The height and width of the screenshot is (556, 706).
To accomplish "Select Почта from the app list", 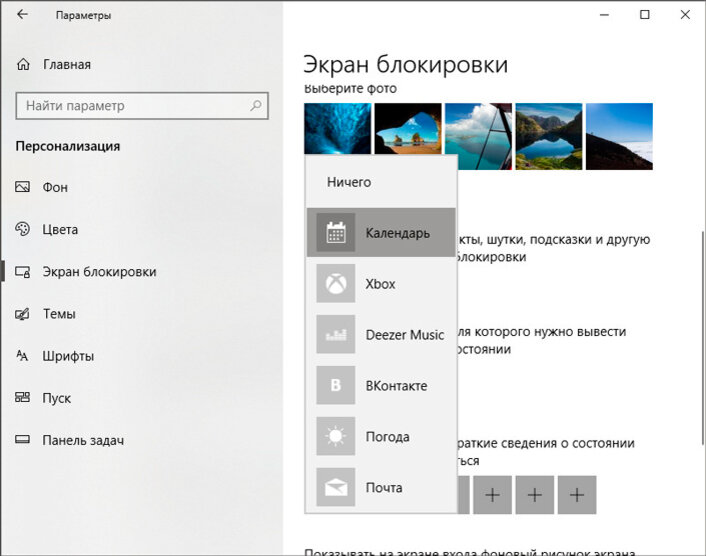I will tap(381, 487).
